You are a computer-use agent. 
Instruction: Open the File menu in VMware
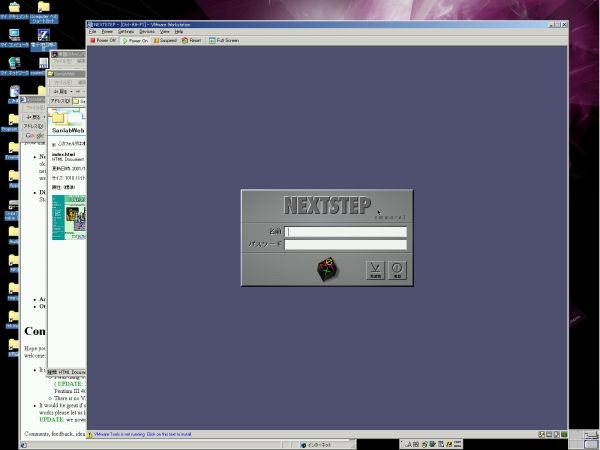93,32
